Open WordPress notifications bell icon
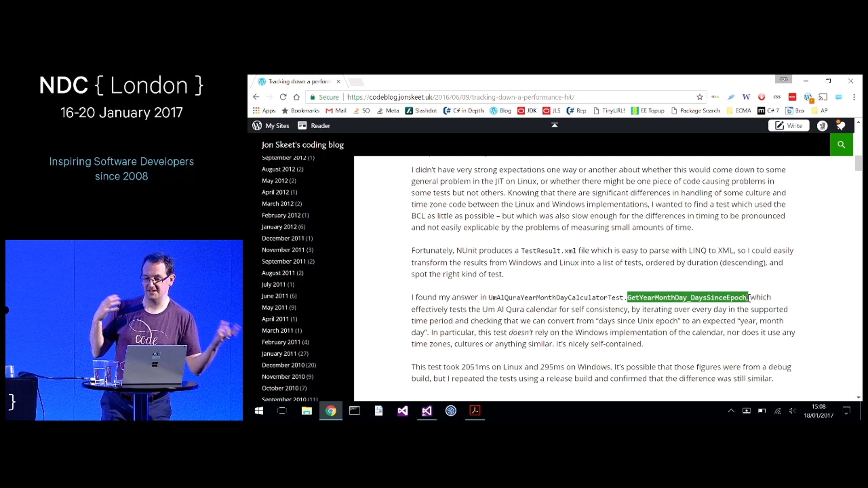Image resolution: width=868 pixels, height=488 pixels. tap(841, 125)
